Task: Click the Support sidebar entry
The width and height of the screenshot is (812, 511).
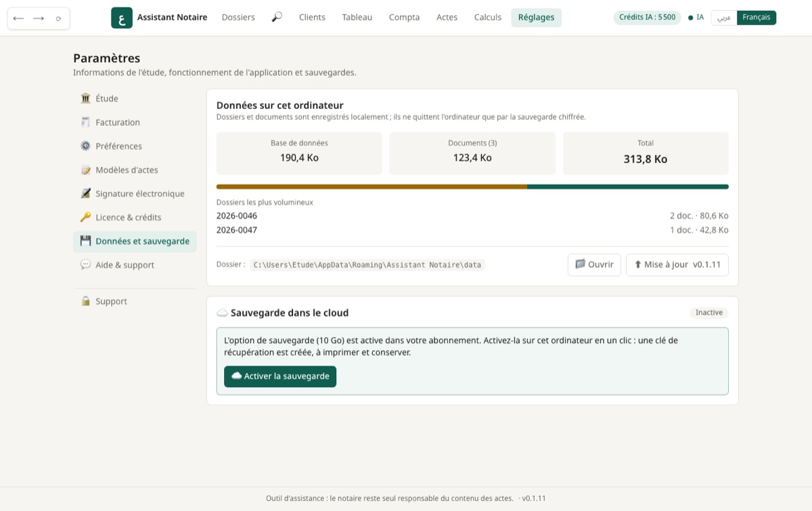Action: point(135,301)
